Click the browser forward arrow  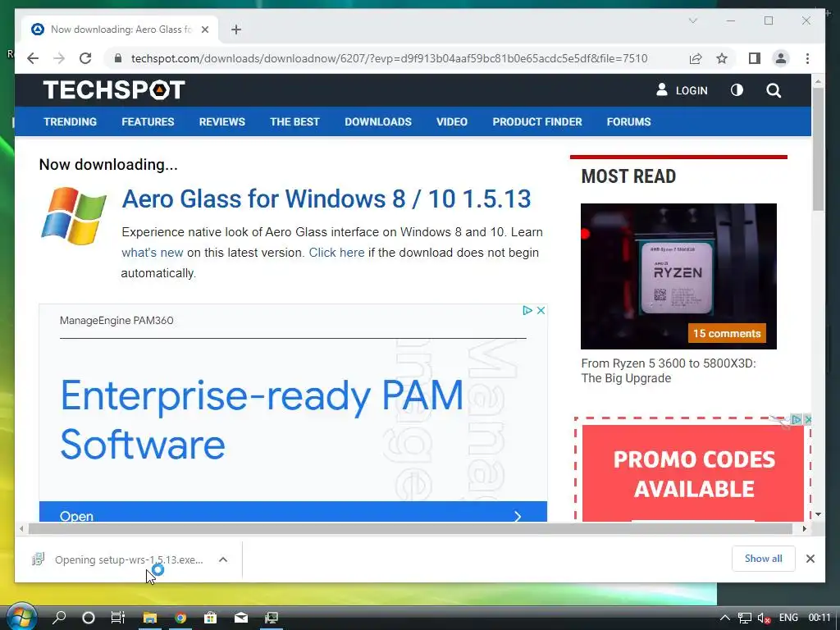[59, 58]
